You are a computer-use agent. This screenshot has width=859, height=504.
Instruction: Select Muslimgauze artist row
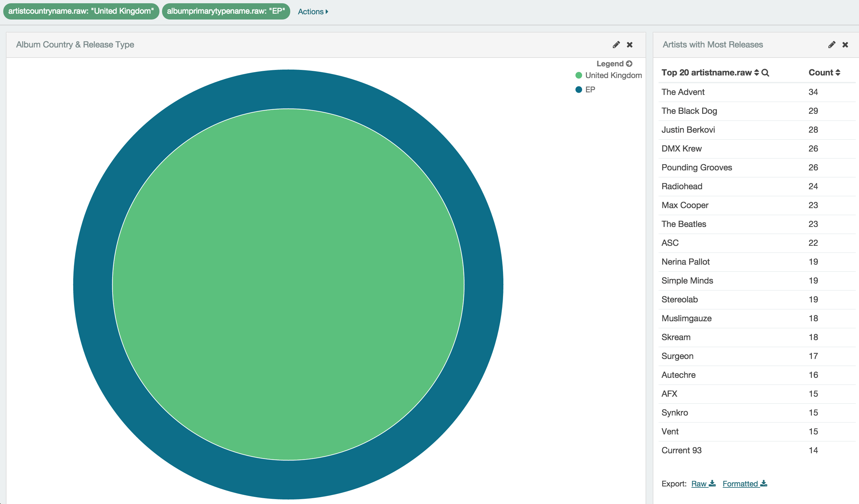[x=757, y=318]
